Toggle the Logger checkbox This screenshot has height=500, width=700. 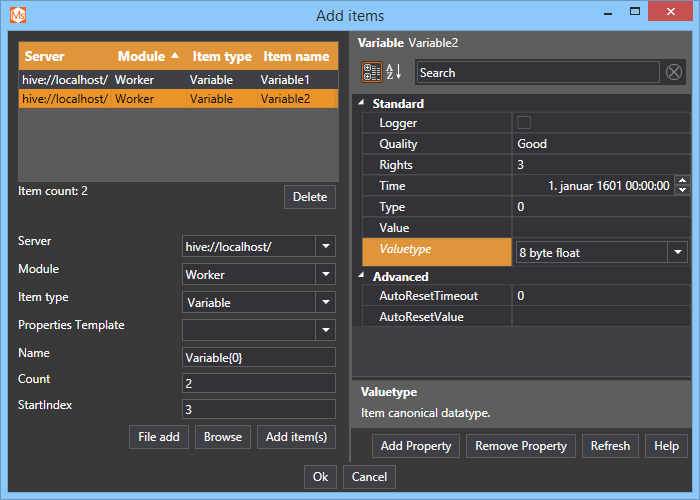(x=524, y=123)
